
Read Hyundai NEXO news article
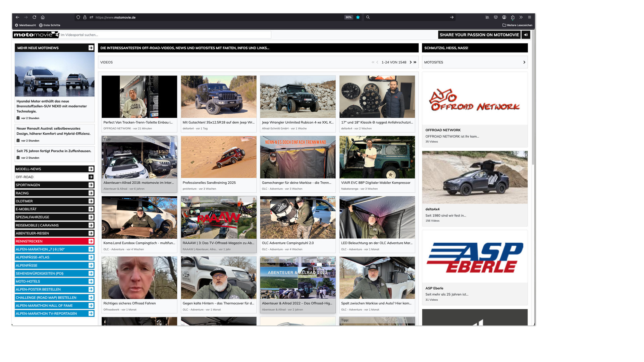pos(54,87)
